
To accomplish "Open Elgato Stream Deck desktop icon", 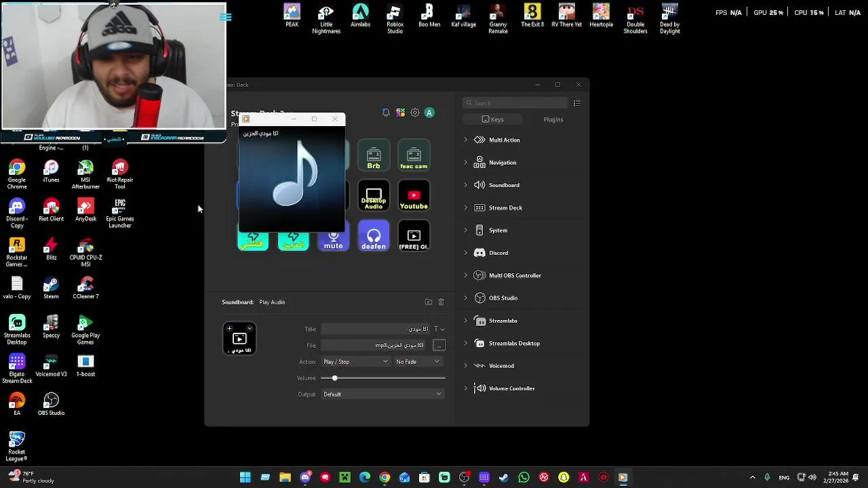I will [x=17, y=369].
